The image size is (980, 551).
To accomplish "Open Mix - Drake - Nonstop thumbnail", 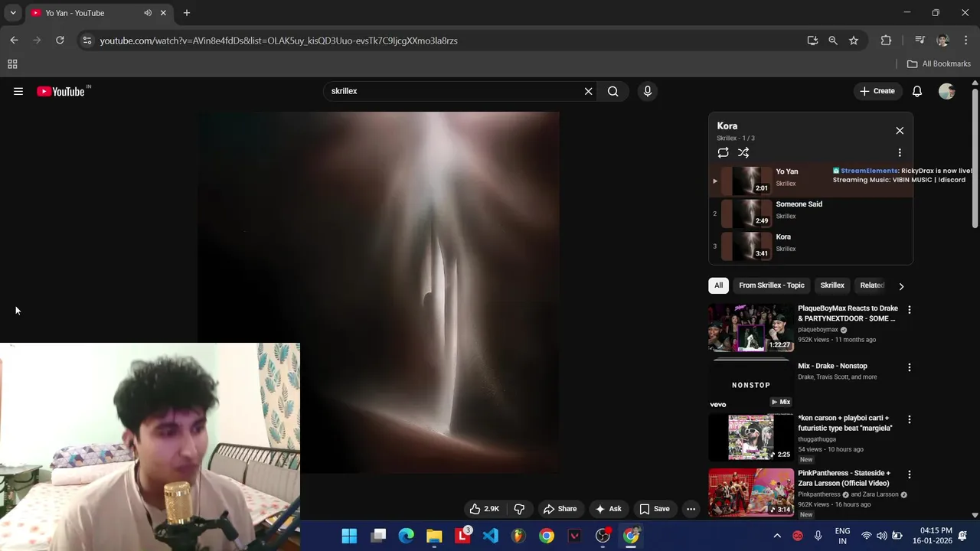I will click(751, 385).
